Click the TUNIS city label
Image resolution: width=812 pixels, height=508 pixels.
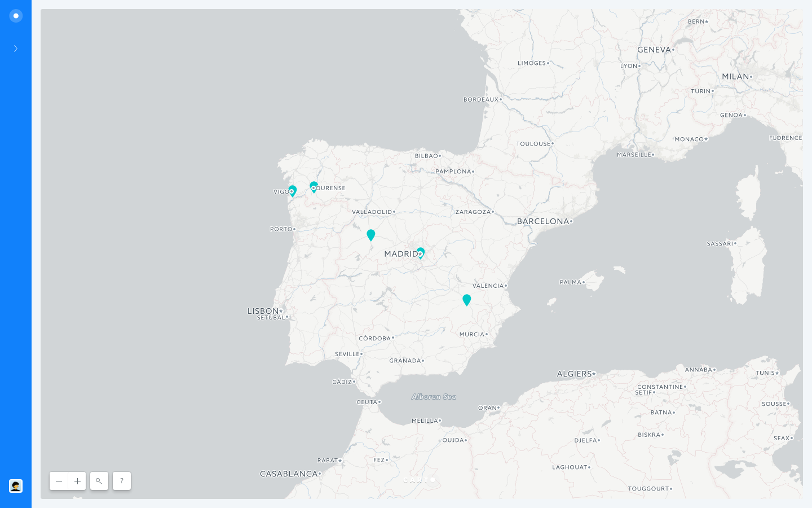tap(765, 373)
